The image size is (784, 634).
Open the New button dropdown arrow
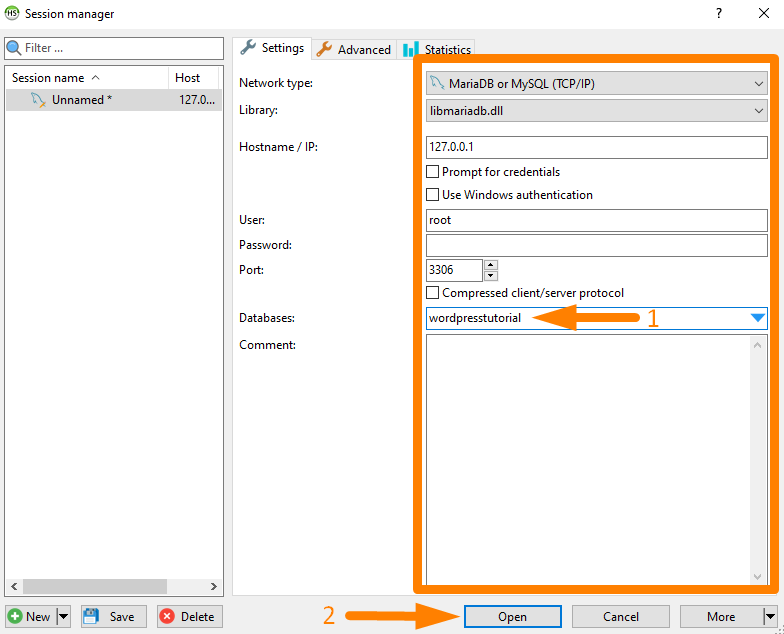64,616
